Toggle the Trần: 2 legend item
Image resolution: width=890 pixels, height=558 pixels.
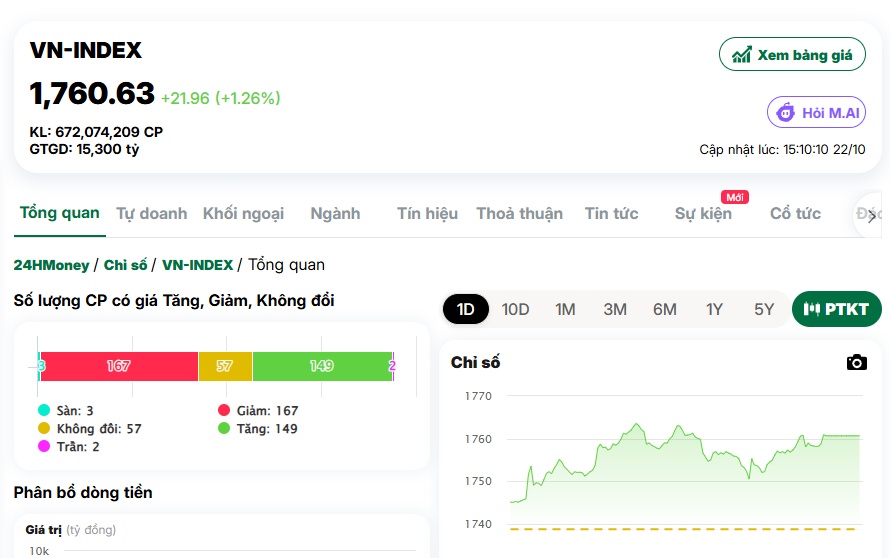pos(68,447)
